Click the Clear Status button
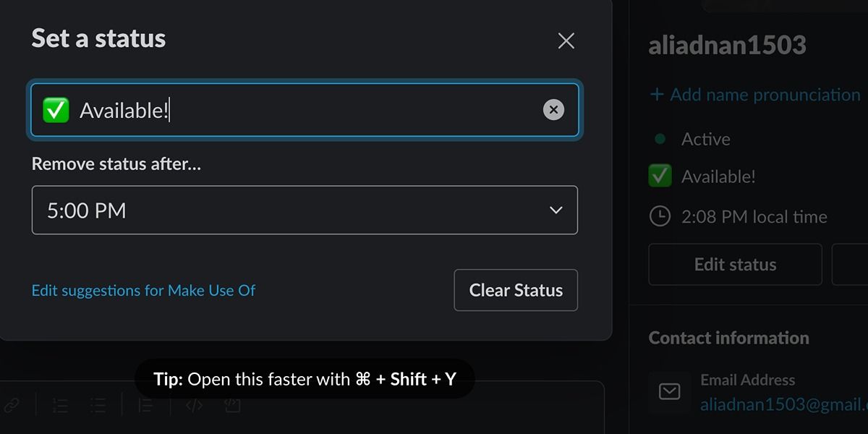 click(x=516, y=290)
